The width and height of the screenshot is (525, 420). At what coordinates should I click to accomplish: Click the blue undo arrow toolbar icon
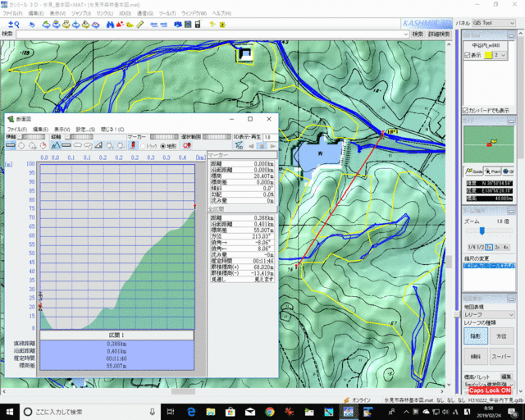tap(32, 25)
